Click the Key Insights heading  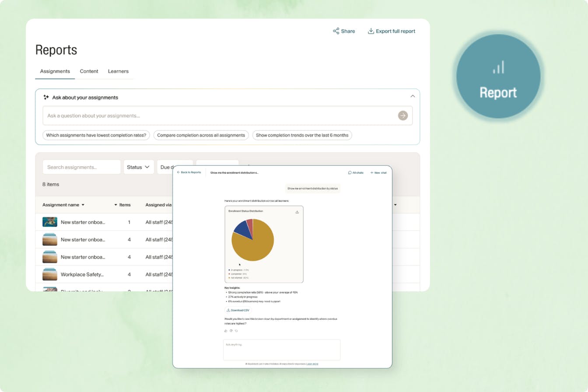(232, 288)
